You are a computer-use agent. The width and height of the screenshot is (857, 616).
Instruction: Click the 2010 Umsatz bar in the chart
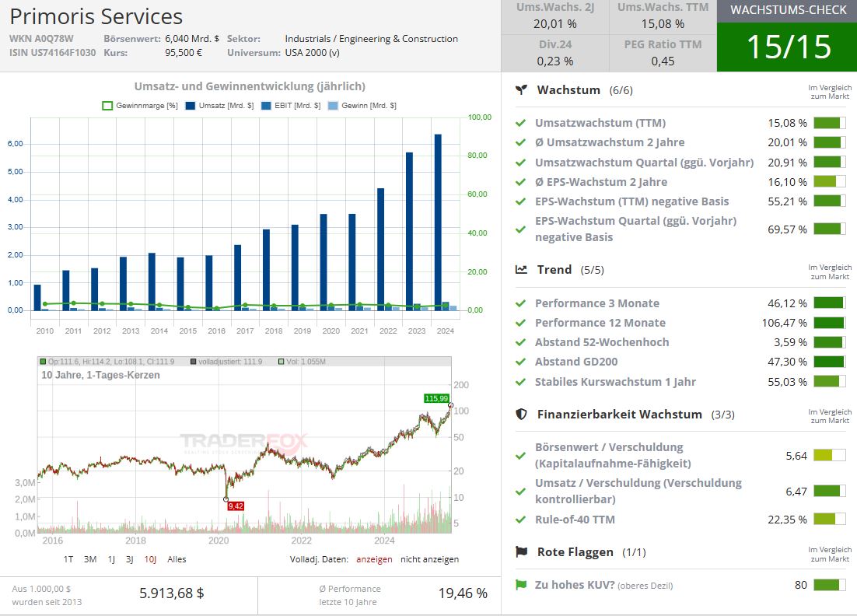coord(37,298)
